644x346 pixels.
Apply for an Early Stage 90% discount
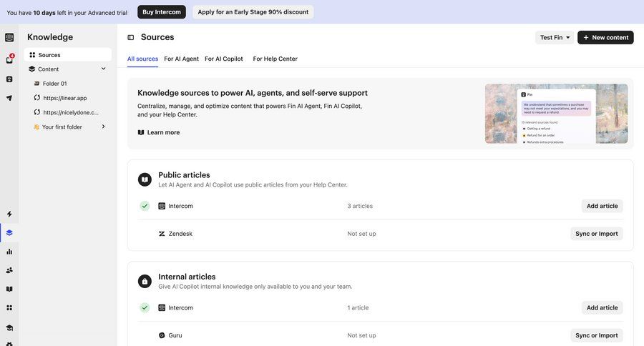[x=253, y=12]
